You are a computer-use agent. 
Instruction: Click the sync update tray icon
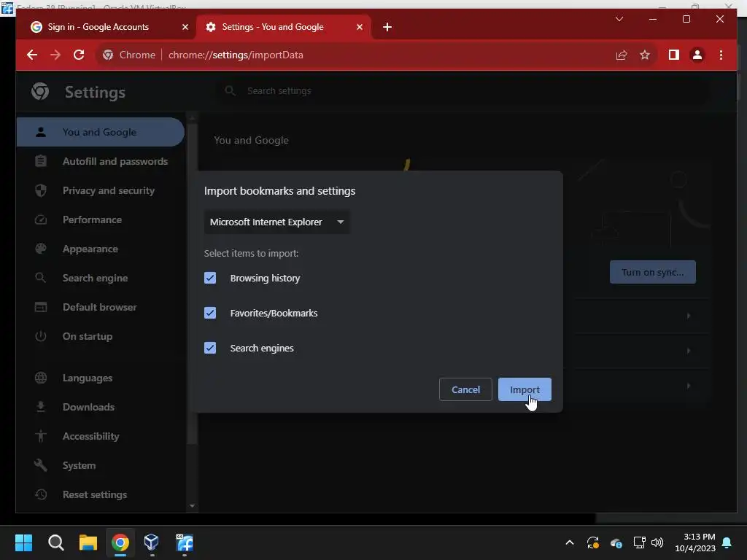coord(592,542)
